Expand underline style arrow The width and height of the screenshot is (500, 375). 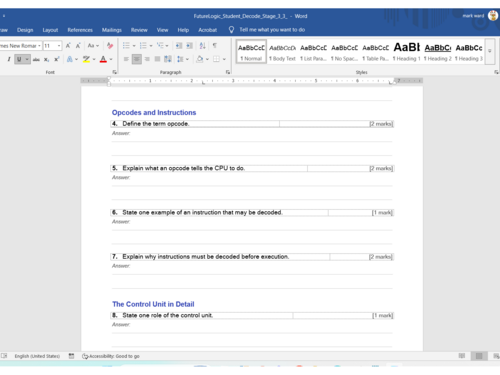tap(27, 59)
